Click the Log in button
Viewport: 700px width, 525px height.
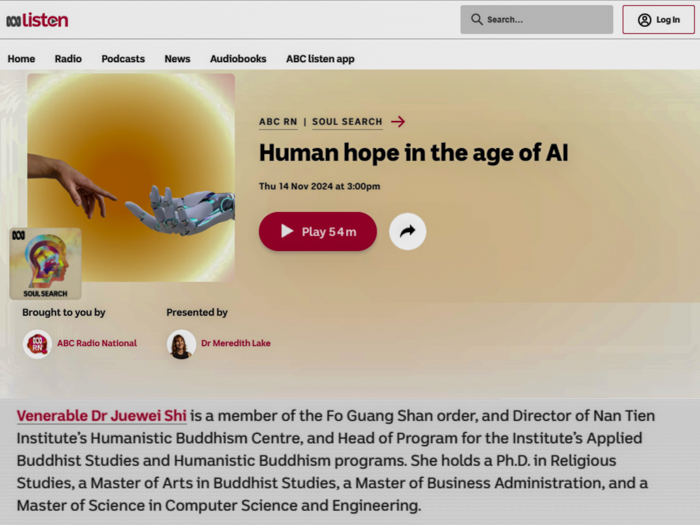658,20
